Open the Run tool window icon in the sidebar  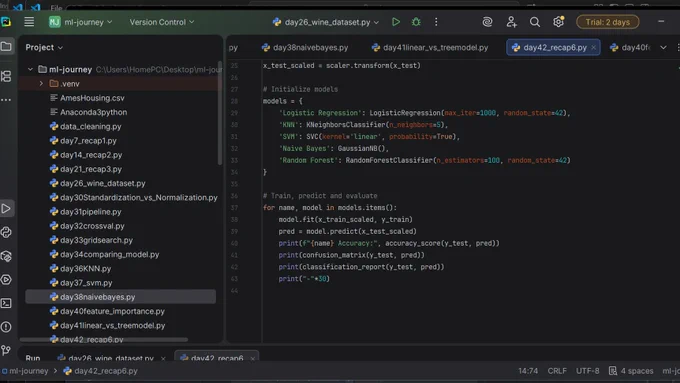6,209
